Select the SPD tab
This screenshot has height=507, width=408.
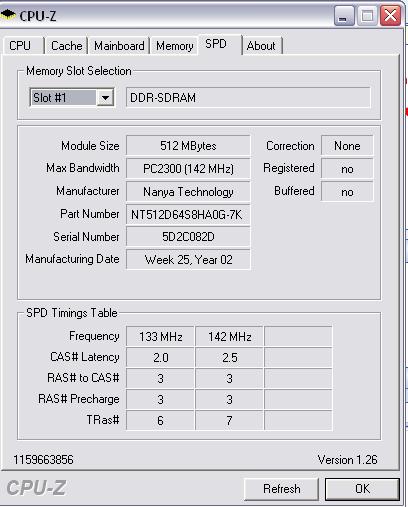(x=220, y=44)
